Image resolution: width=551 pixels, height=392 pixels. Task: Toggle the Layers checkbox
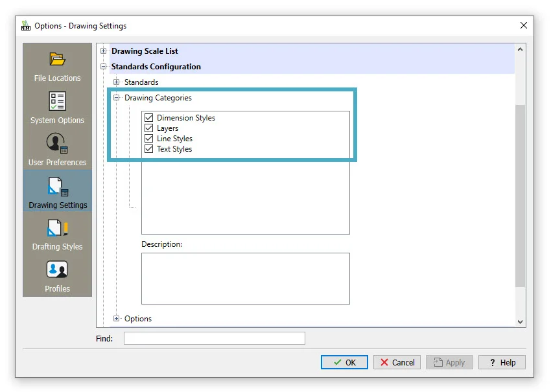point(148,128)
